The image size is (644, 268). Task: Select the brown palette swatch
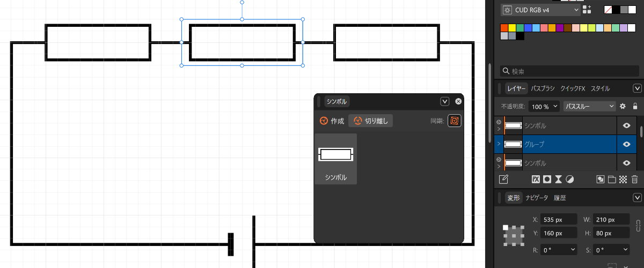(x=568, y=28)
